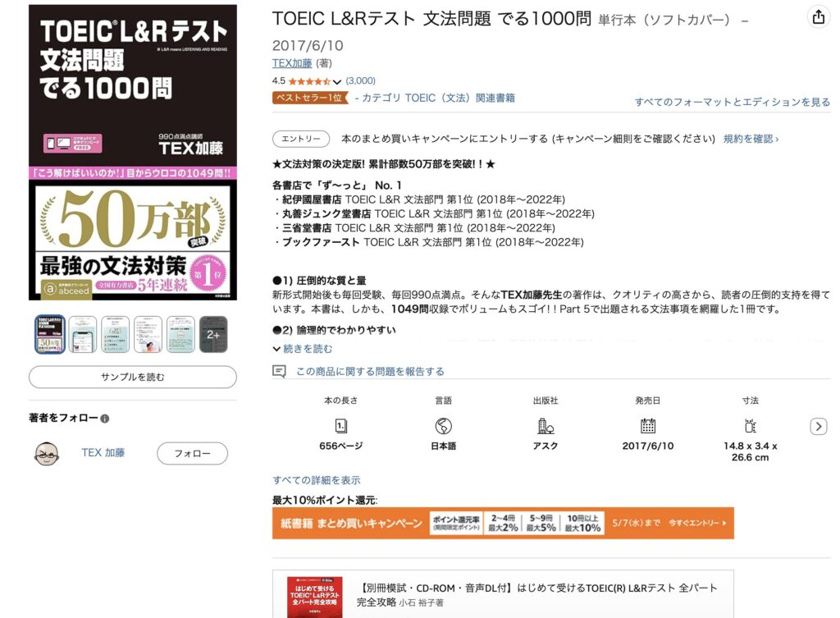Click the dimensions icon above 14.8 x 3.4

point(750,426)
